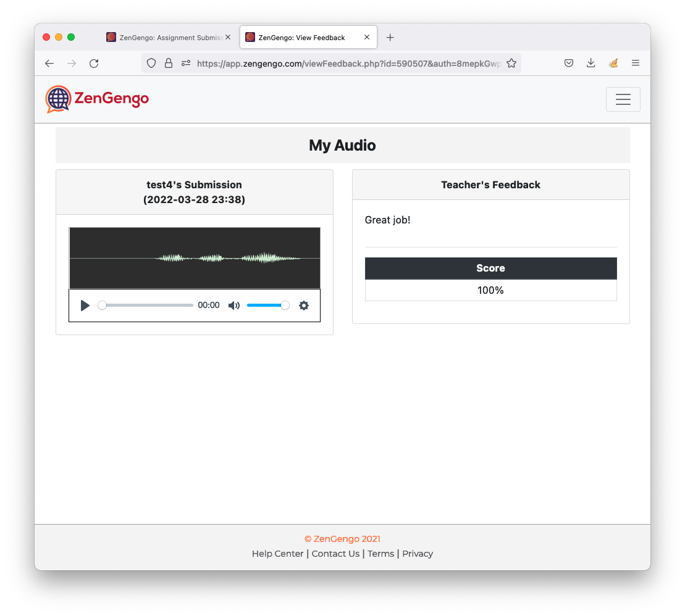
Task: Save page to Pocket
Action: (x=569, y=64)
